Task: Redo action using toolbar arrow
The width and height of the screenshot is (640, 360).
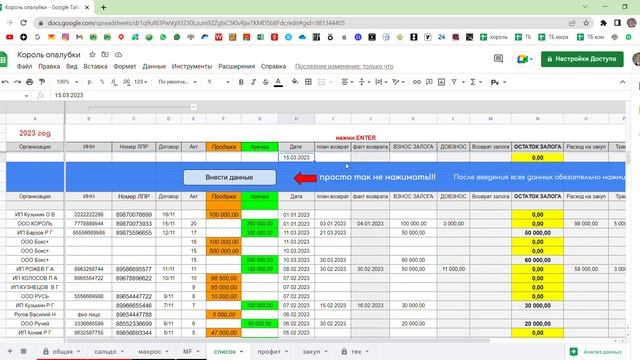Action: [x=17, y=82]
